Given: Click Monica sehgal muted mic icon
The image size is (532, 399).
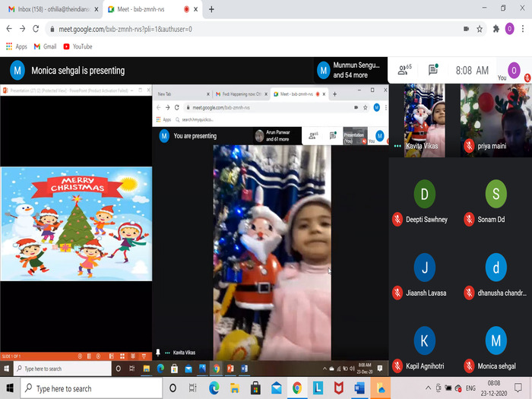Looking at the screenshot, I should pyautogui.click(x=469, y=366).
